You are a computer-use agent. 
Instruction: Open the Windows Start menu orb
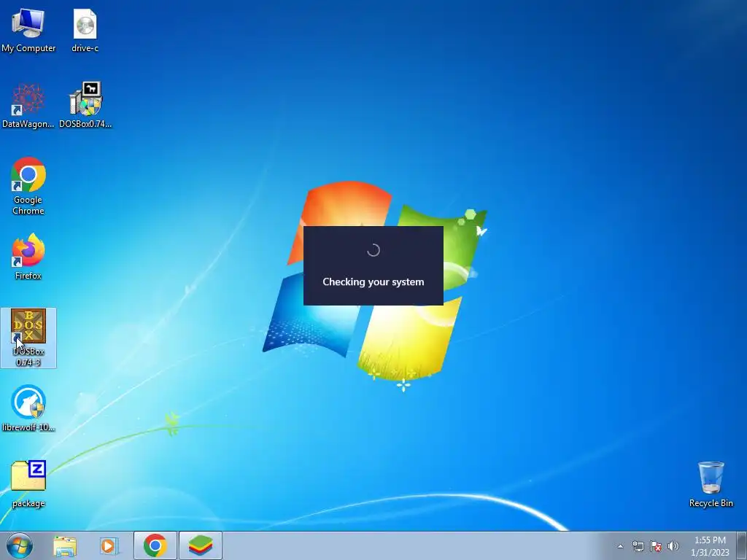[x=20, y=545]
